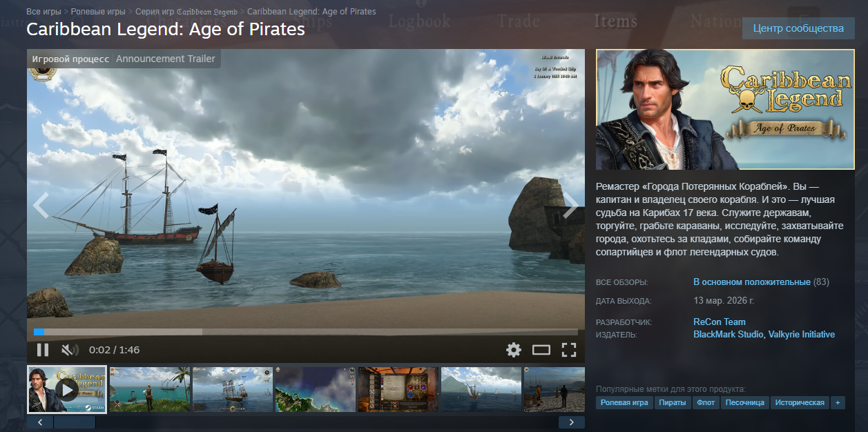Pause the trailer video
The width and height of the screenshot is (868, 432).
coord(42,350)
